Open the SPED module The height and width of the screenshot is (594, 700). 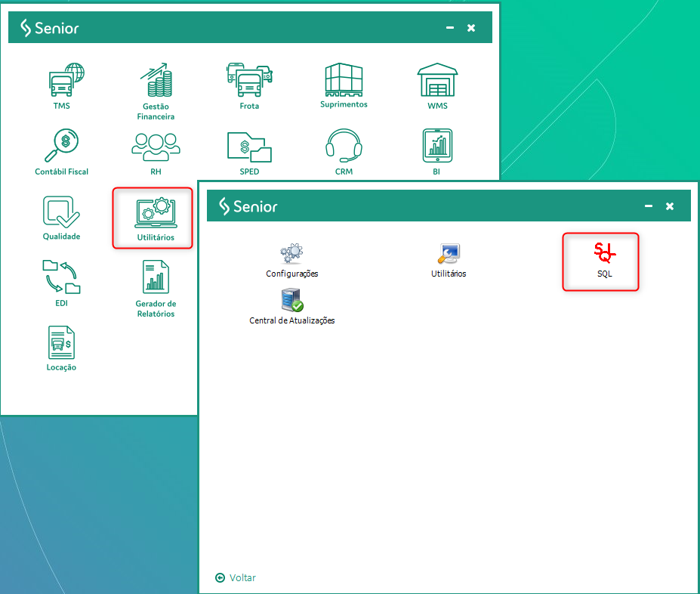pos(249,152)
